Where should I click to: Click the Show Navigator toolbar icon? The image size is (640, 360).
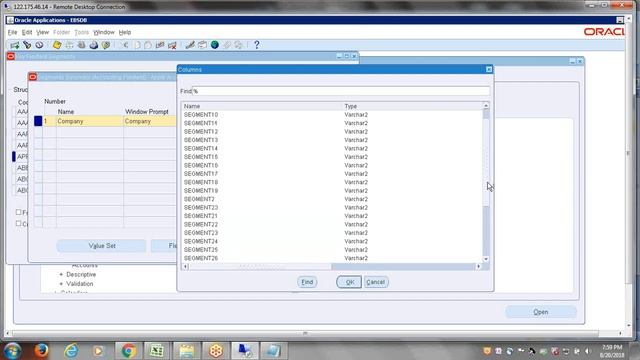(39, 45)
